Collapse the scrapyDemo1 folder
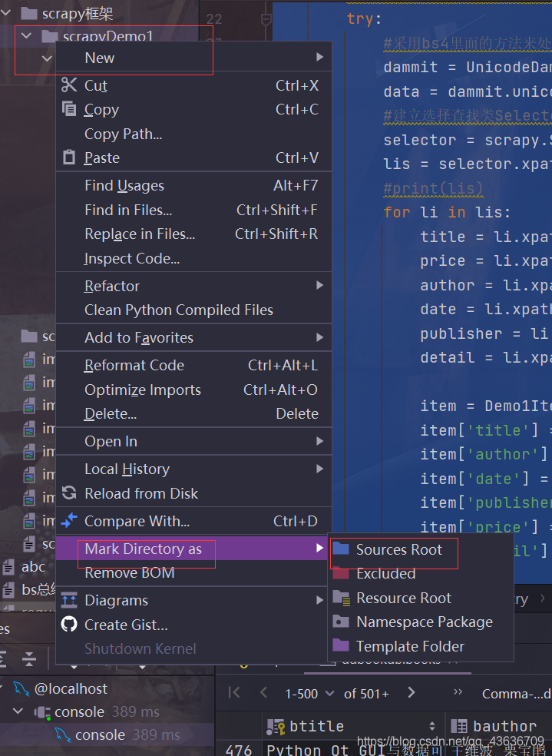The image size is (552, 756). [27, 36]
